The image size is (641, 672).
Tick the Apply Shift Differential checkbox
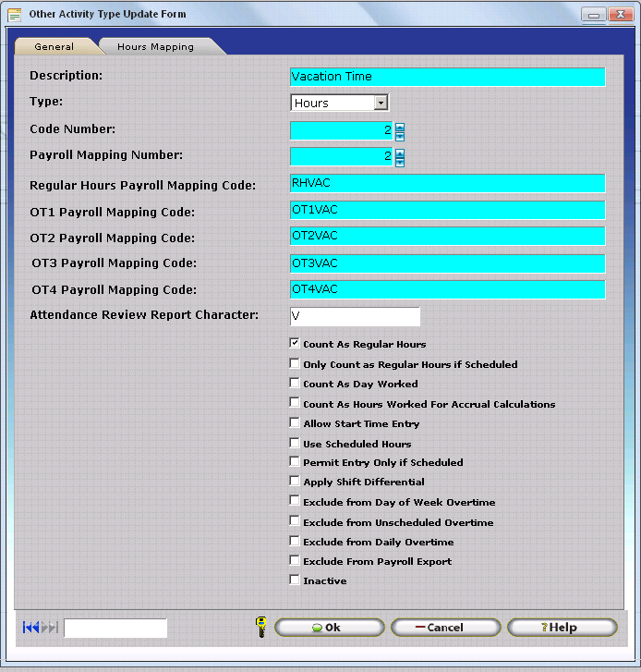click(x=295, y=481)
